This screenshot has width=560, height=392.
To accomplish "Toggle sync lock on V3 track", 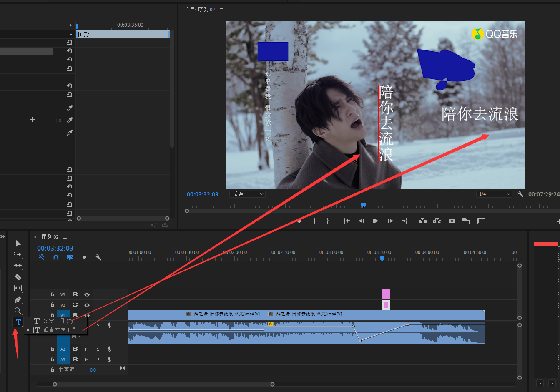I will 76,294.
